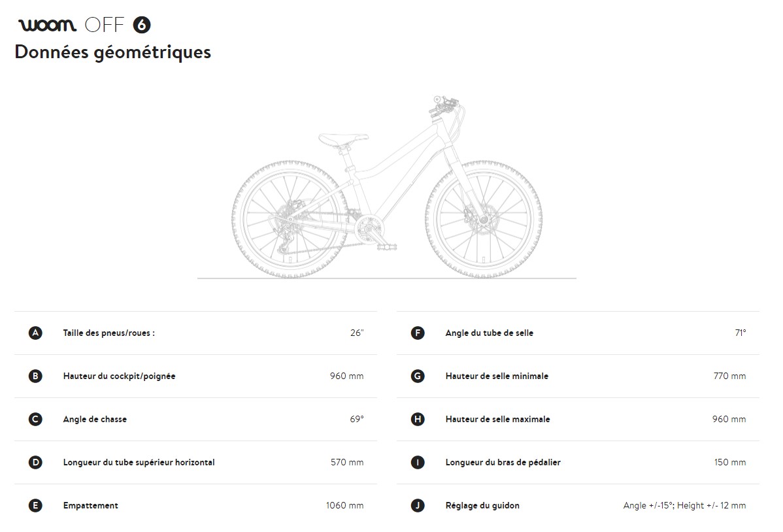Image resolution: width=783 pixels, height=532 pixels.
Task: Click the letter A marker icon
Action: [x=35, y=333]
